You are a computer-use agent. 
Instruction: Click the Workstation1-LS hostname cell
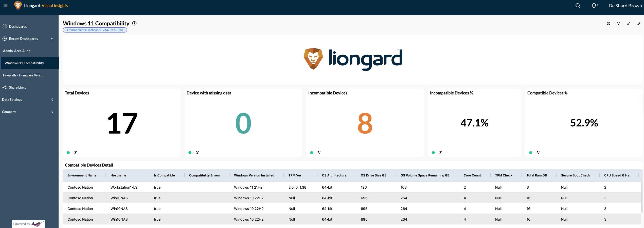tap(124, 187)
